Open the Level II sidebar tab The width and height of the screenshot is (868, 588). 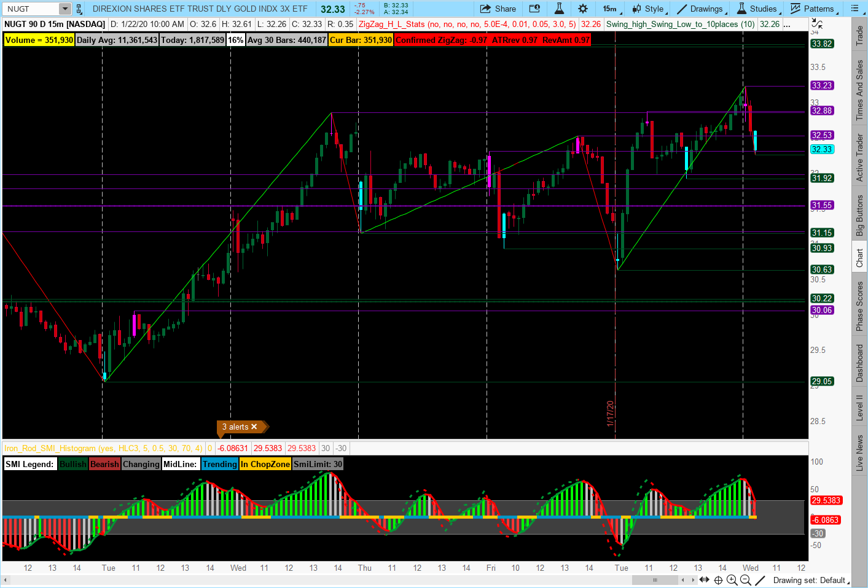[x=859, y=408]
